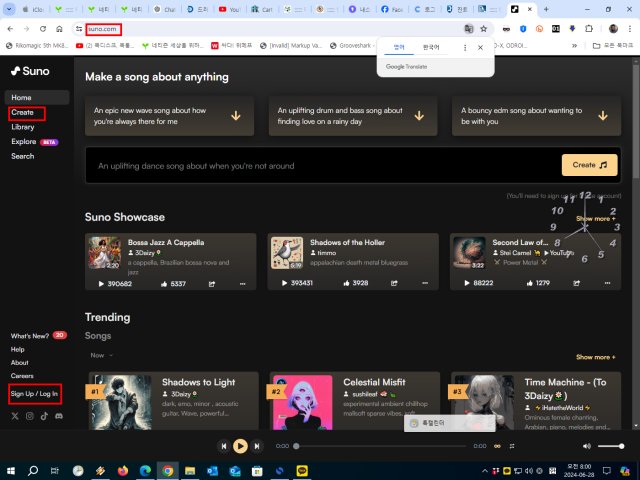Show more Trending songs
640x480 pixels.
click(596, 357)
